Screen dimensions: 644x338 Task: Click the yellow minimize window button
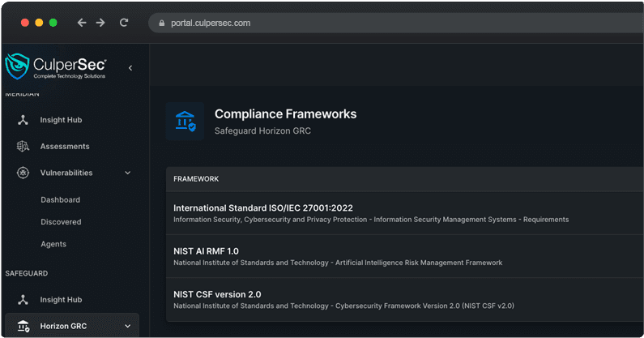[39, 23]
